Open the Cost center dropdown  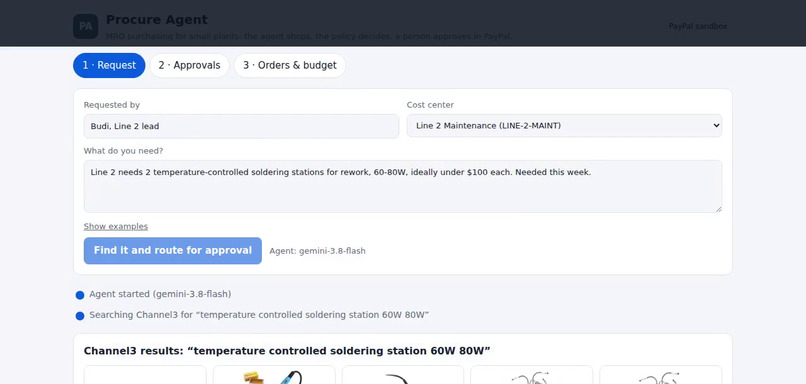(x=564, y=126)
